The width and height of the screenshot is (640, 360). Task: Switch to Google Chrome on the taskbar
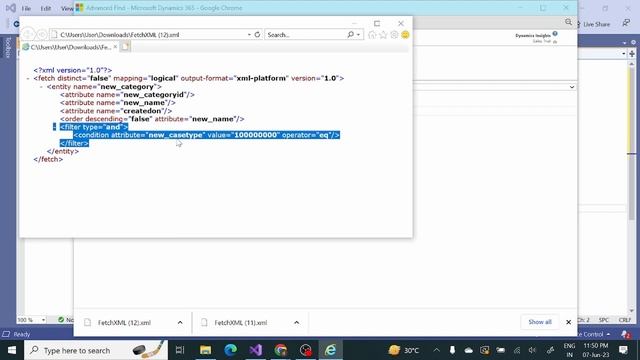[281, 350]
